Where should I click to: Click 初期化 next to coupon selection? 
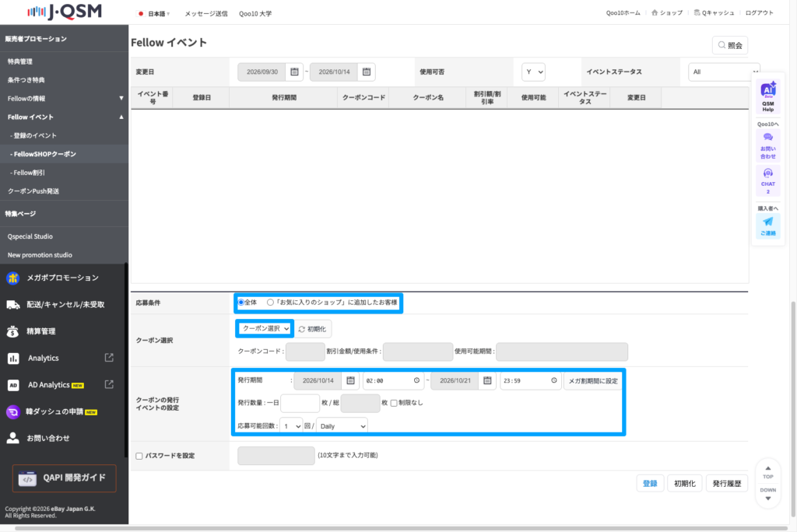click(x=313, y=329)
